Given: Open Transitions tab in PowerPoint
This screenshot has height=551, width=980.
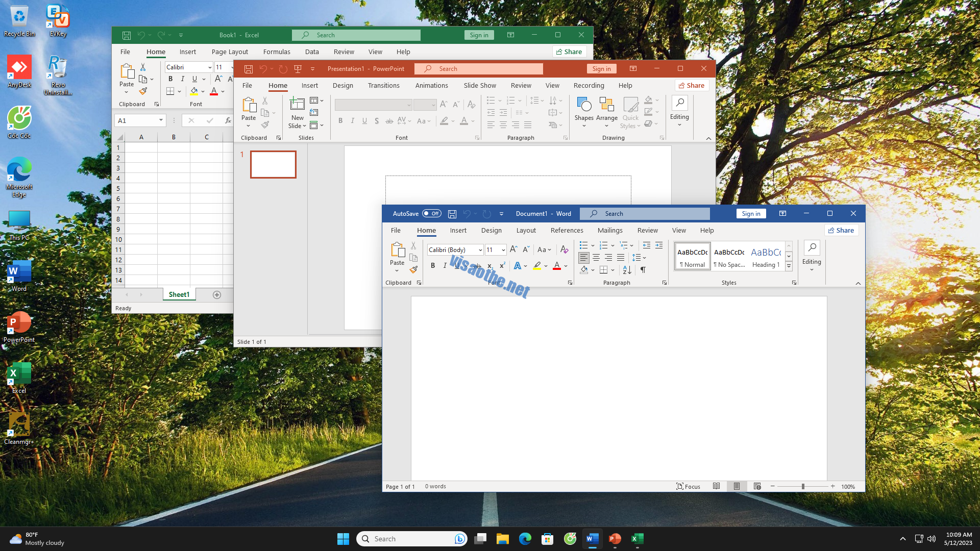Looking at the screenshot, I should (x=384, y=86).
